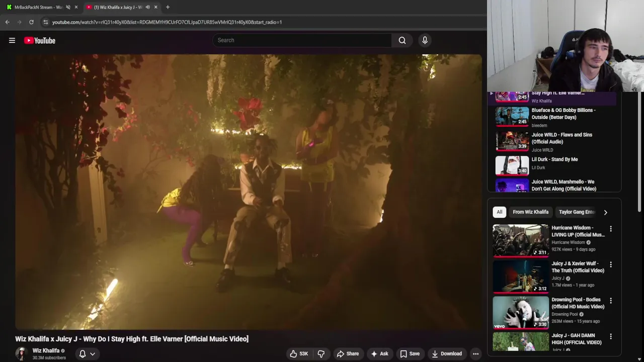The width and height of the screenshot is (644, 362).
Task: Click 263M views 15 years ago text
Action: coord(575,321)
